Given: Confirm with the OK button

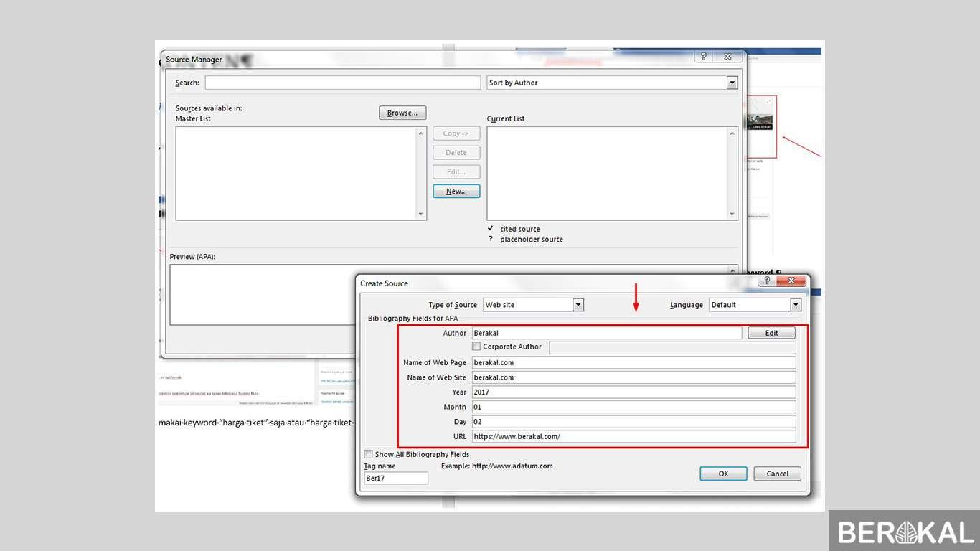Looking at the screenshot, I should [x=723, y=474].
